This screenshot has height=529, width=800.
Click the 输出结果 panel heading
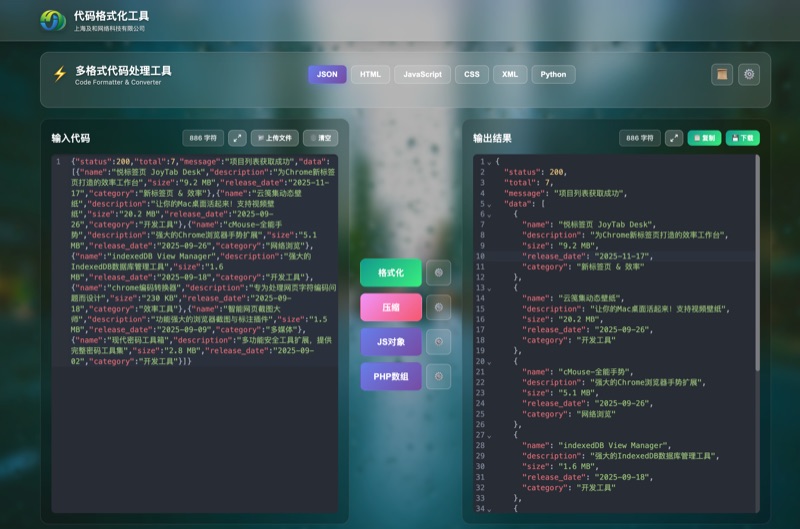pyautogui.click(x=492, y=138)
